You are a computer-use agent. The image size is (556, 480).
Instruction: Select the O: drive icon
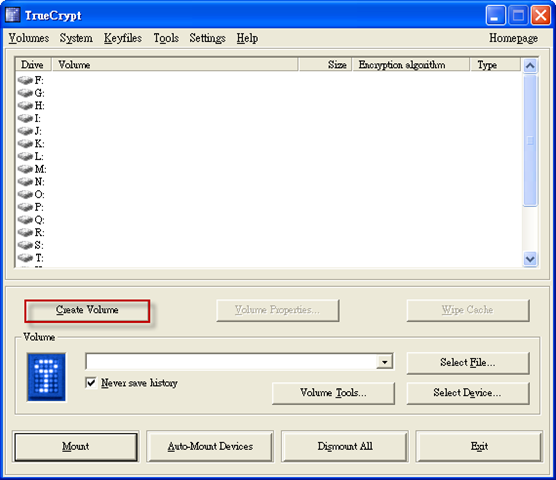click(x=25, y=194)
